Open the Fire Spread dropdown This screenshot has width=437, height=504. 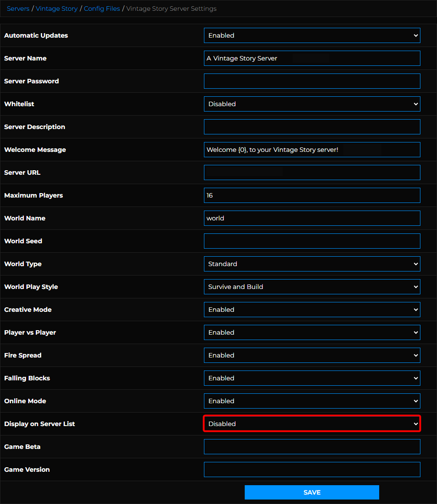coord(312,355)
